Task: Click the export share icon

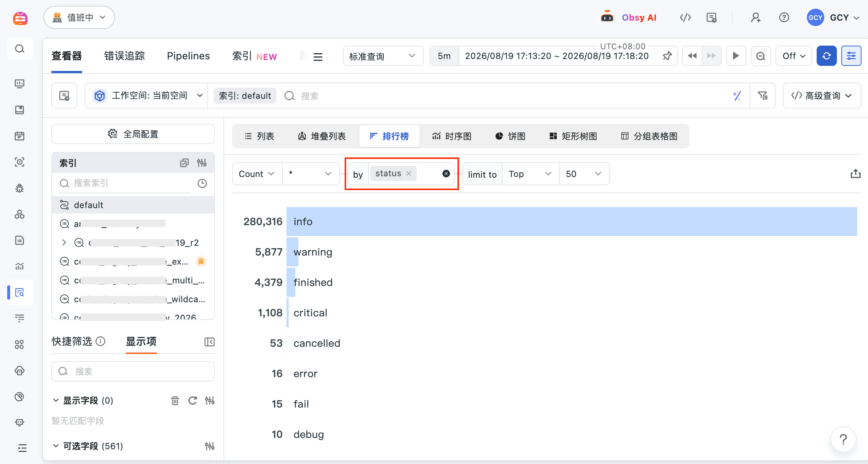Action: pos(855,174)
